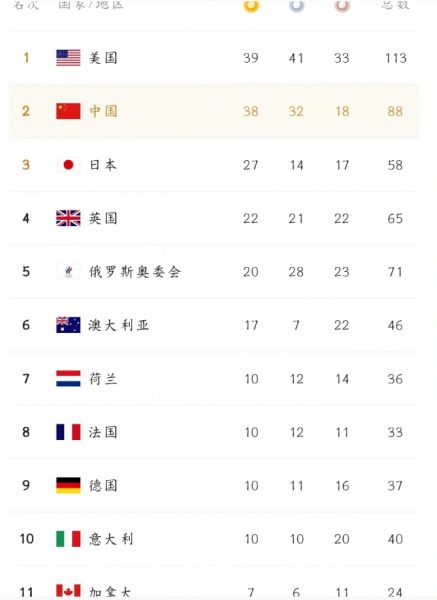
Task: Select the highlighted 中国 row name
Action: (103, 111)
